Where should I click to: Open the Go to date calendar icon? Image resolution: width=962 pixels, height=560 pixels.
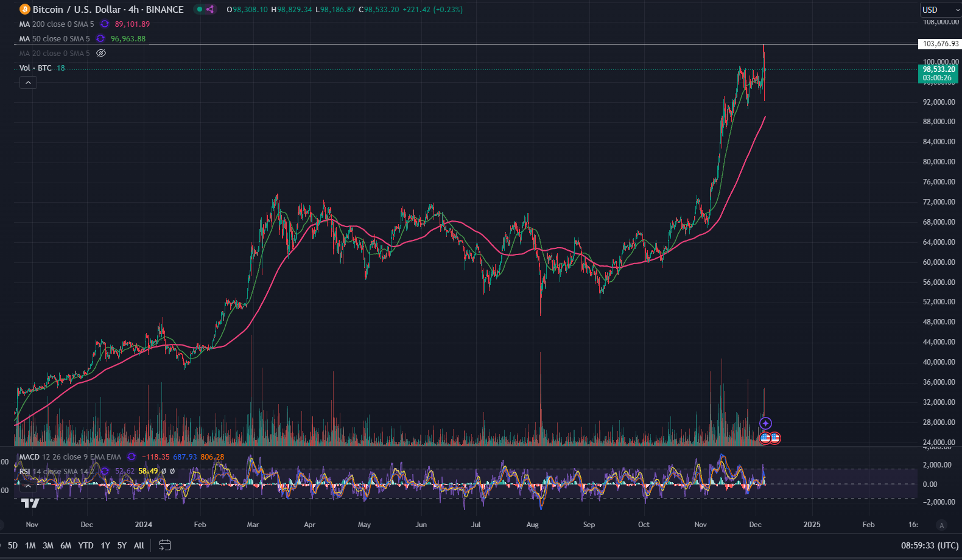pyautogui.click(x=164, y=545)
